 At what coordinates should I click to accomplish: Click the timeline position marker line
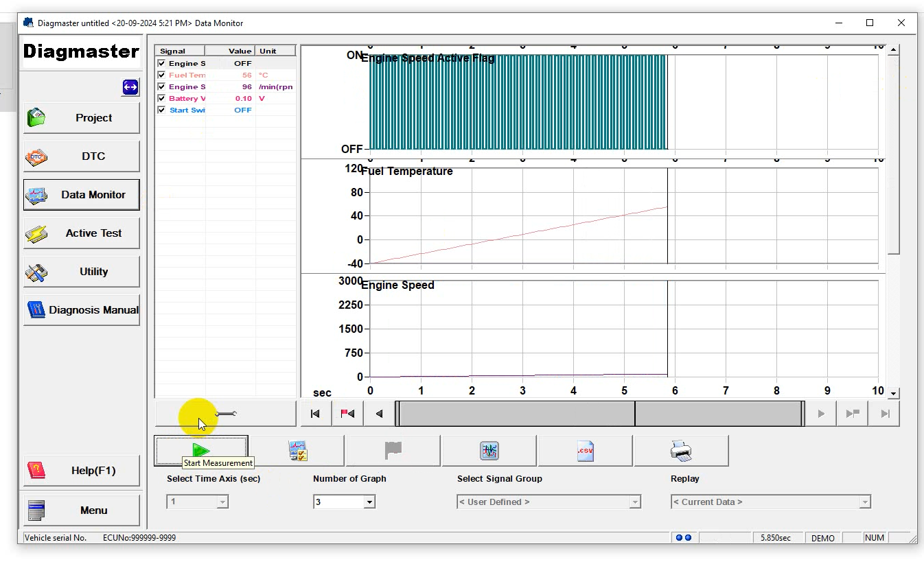(635, 414)
